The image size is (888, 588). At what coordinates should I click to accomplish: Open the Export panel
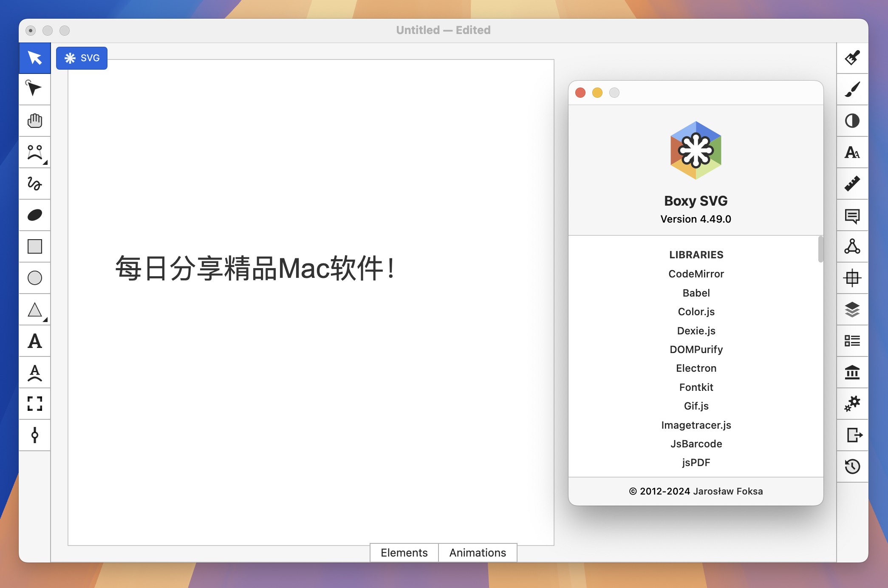coord(852,435)
